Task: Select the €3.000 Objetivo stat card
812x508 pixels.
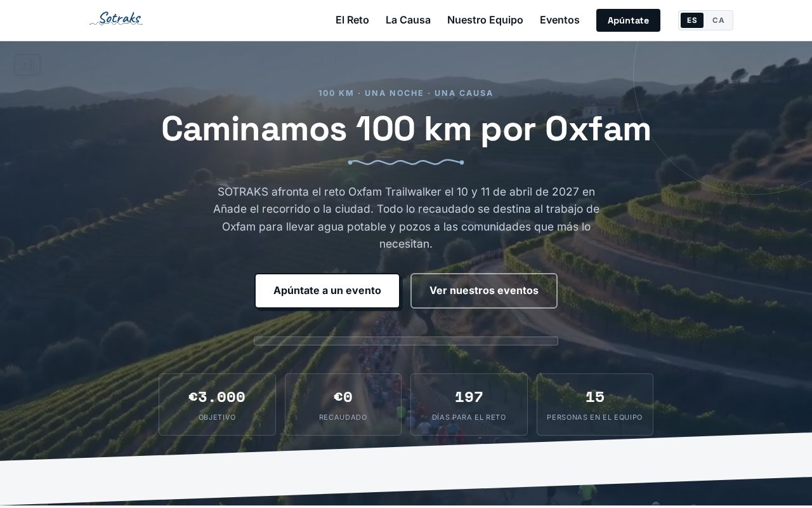Action: click(217, 404)
